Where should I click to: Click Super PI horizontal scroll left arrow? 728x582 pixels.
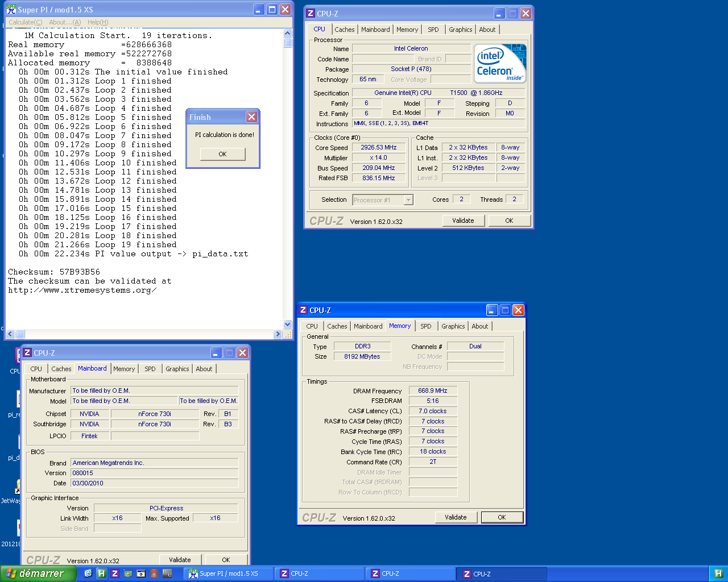pos(11,334)
